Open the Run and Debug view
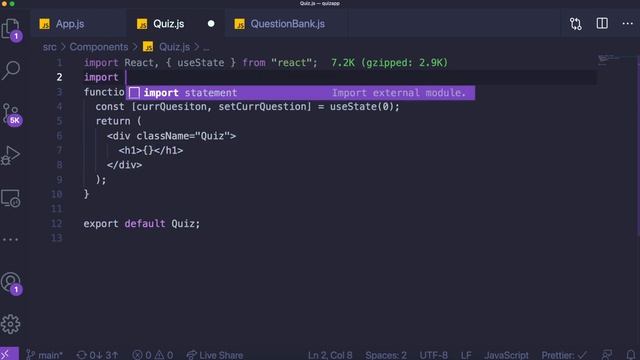The height and width of the screenshot is (360, 640). pos(11,156)
